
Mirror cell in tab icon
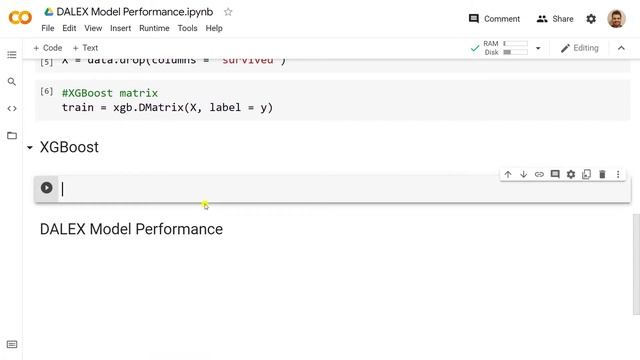pos(587,175)
